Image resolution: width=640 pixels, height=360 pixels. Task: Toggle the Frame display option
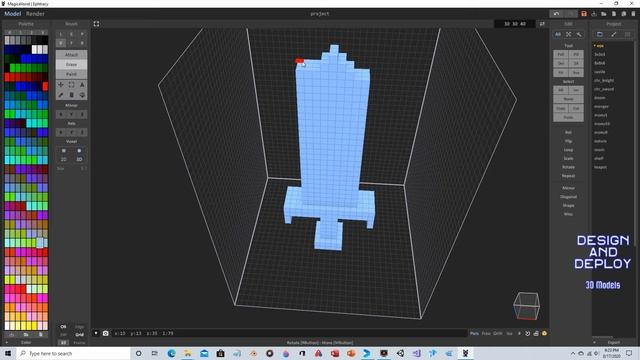tap(80, 343)
